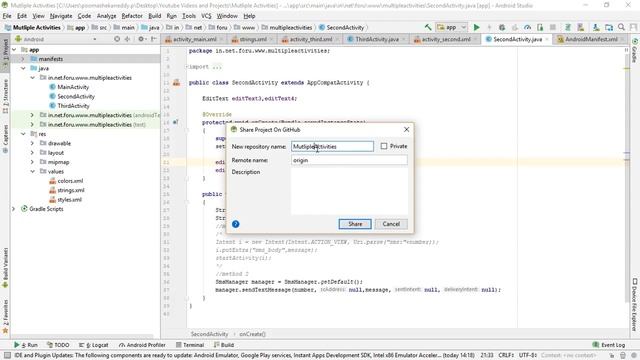Select ThirdActivity in project tree
Viewport: 640px width, 360px height.
coord(73,106)
